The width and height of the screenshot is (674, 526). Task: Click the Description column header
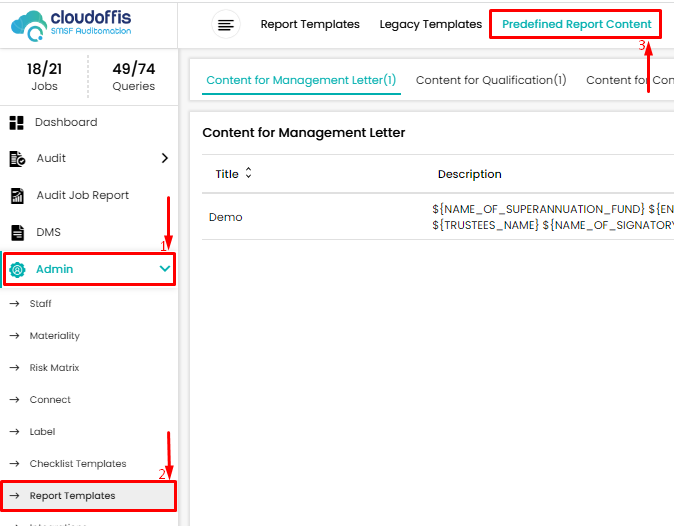tap(469, 174)
